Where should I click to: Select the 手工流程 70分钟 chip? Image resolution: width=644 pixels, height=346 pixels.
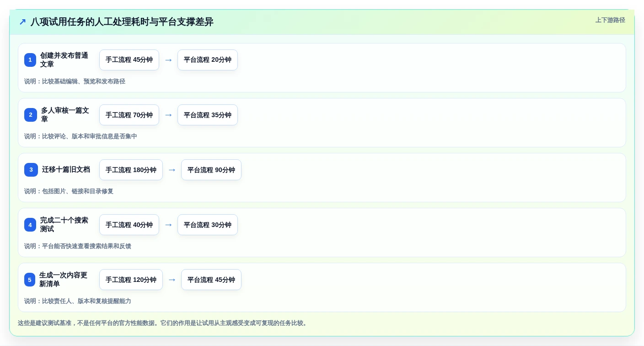[x=129, y=115]
